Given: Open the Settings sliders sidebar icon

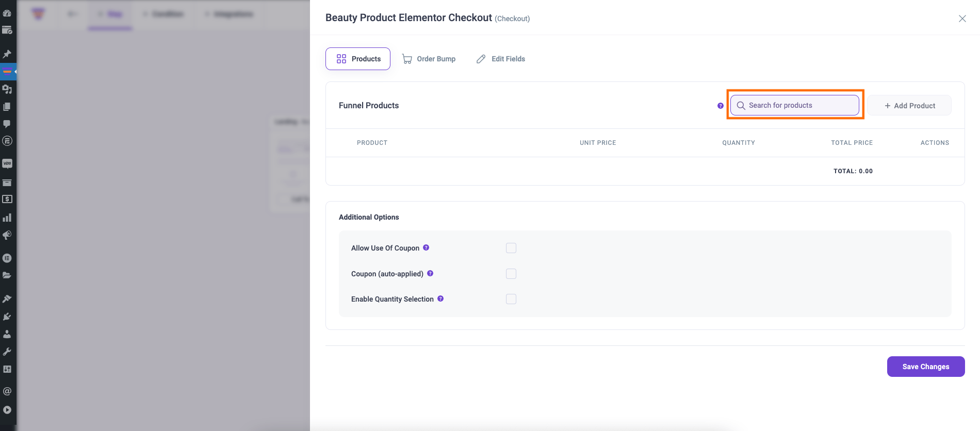Looking at the screenshot, I should [x=7, y=369].
